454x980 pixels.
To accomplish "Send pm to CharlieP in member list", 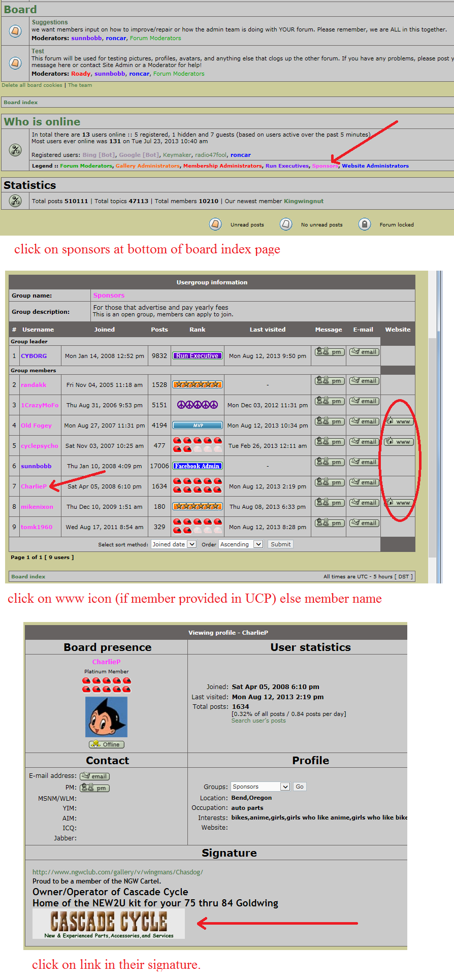I will click(x=330, y=482).
